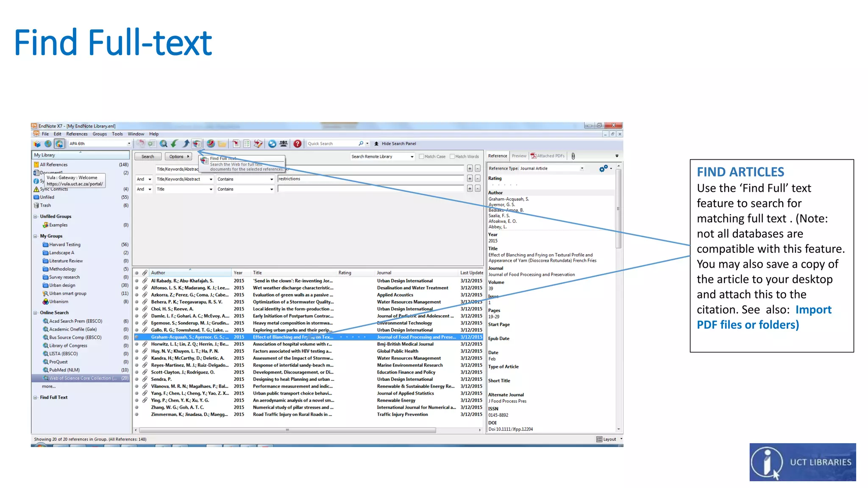This screenshot has height=488, width=868.
Task: Follow the Import PDF files or folders link
Action: tap(764, 317)
